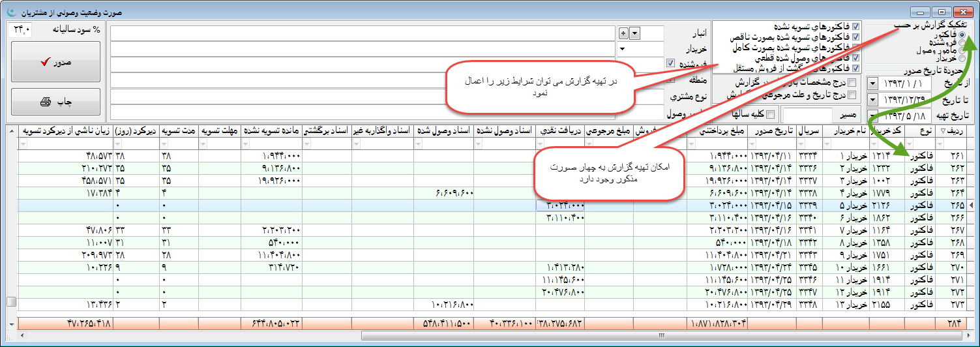Open the از تاریخ date dropdown
Image resolution: width=980 pixels, height=347 pixels.
(873, 84)
